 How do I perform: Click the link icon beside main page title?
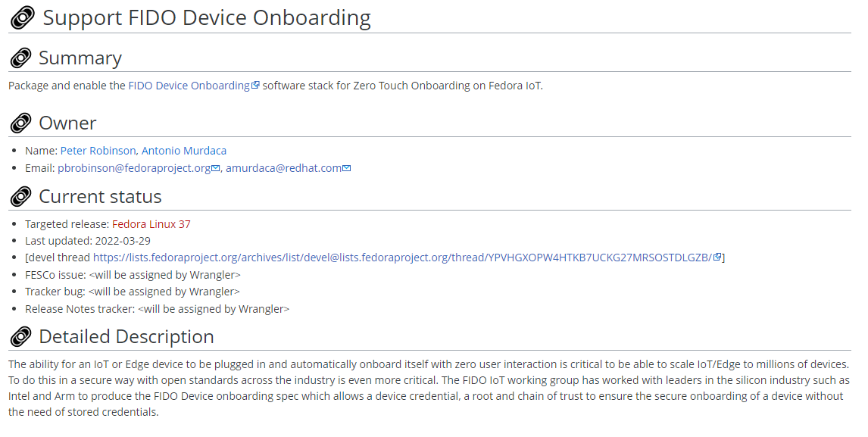pyautogui.click(x=23, y=19)
